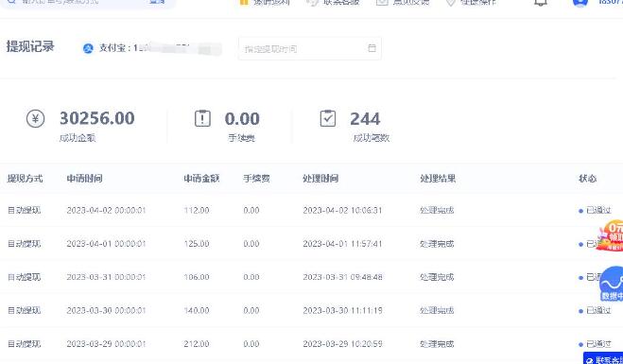The height and width of the screenshot is (364, 623).
Task: Click application time 2023-03-30 00:00:01
Action: pyautogui.click(x=106, y=310)
